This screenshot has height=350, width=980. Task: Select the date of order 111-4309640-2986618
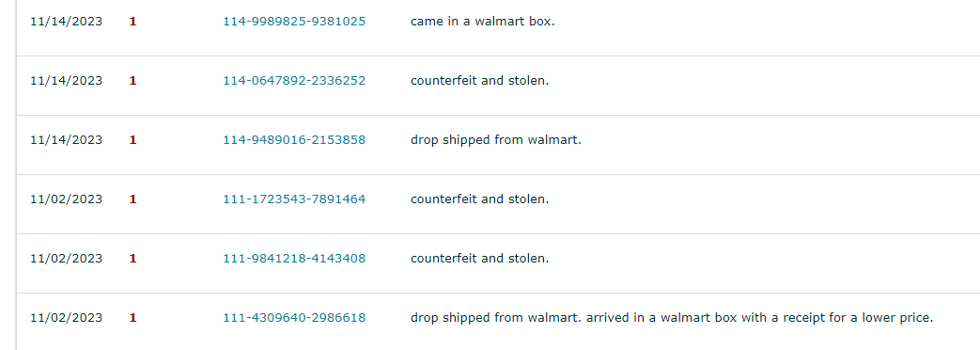coord(67,317)
